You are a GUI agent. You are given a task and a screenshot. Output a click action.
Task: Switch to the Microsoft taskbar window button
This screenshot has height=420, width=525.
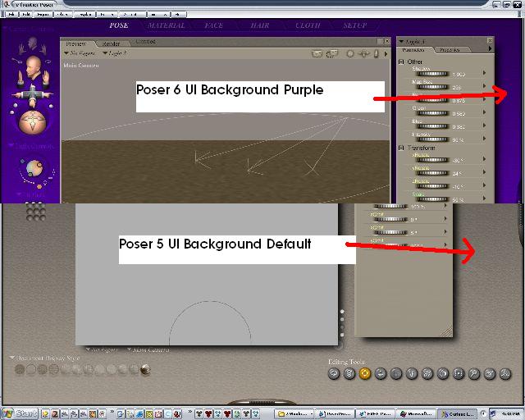click(418, 414)
